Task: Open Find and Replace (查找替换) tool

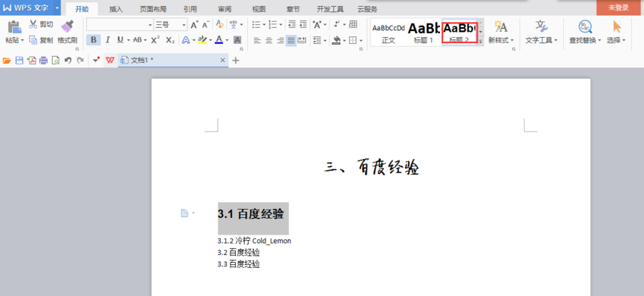Action: tap(585, 32)
